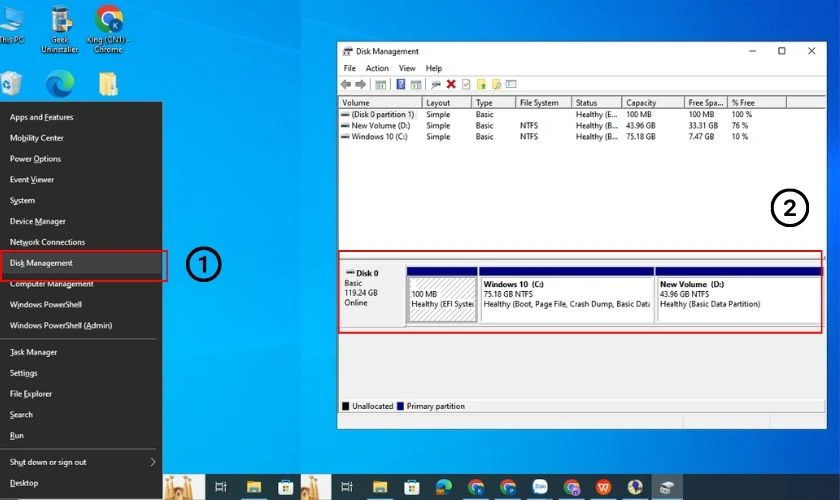Click the File System column header

[x=543, y=102]
